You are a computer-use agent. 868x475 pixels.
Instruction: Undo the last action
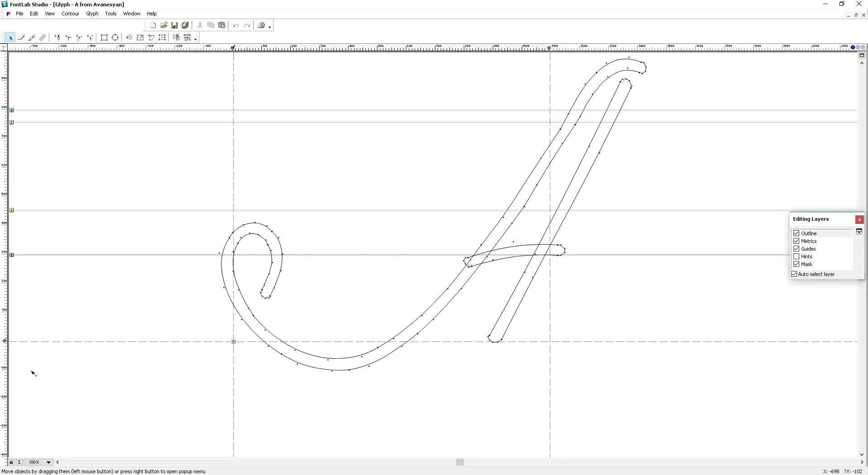[236, 25]
